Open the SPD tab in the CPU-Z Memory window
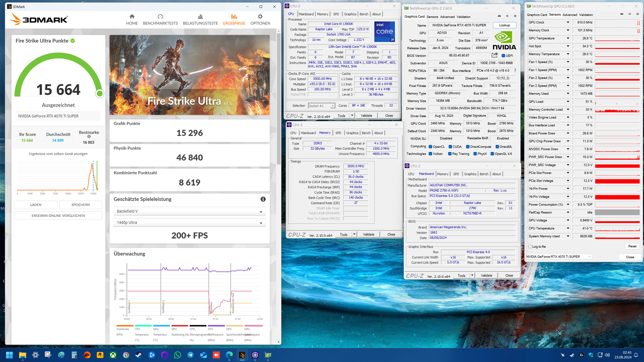Screen dimensions: 644x362 click(x=338, y=133)
